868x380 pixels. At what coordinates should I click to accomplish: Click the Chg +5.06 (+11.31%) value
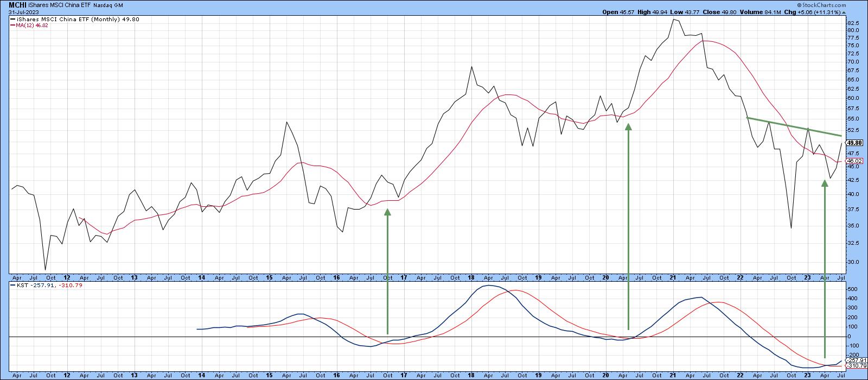[818, 12]
